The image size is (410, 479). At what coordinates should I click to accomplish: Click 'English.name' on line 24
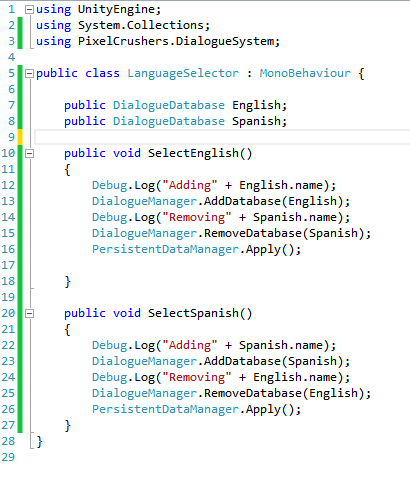click(295, 377)
